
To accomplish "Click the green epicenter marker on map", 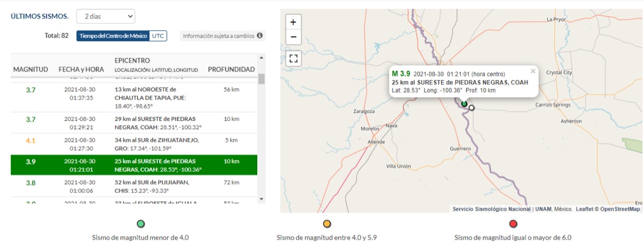I will coord(464,103).
